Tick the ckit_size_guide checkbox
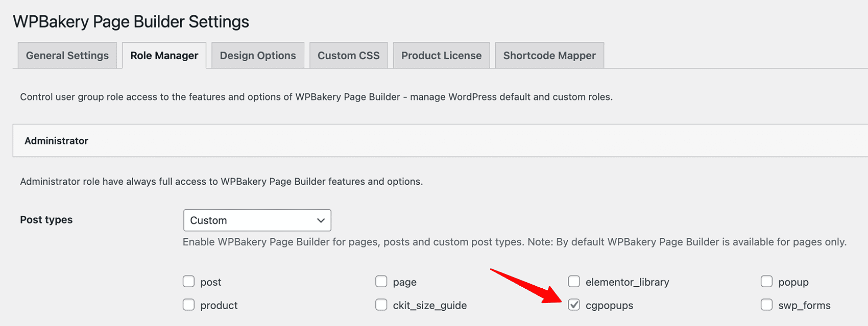This screenshot has width=868, height=326. tap(381, 305)
